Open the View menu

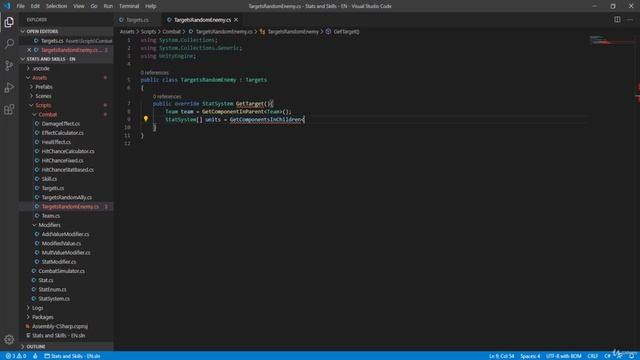[x=79, y=6]
